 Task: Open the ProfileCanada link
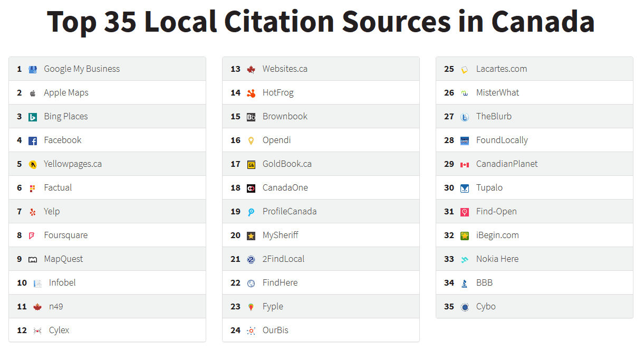(x=289, y=211)
